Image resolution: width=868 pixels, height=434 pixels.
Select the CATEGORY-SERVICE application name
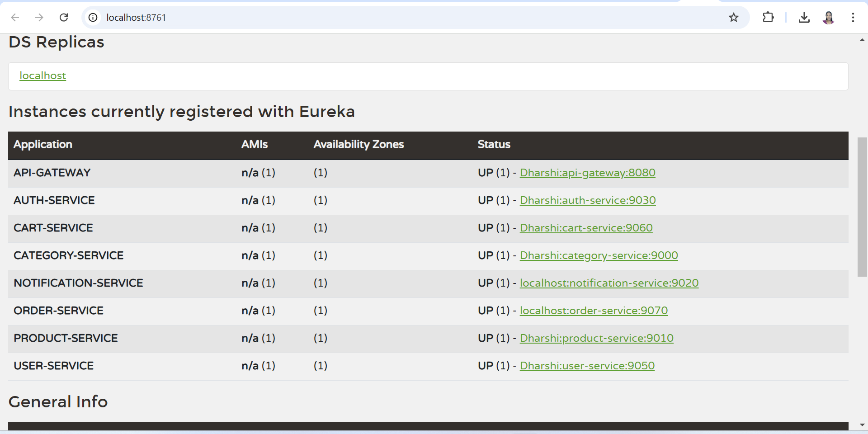69,255
